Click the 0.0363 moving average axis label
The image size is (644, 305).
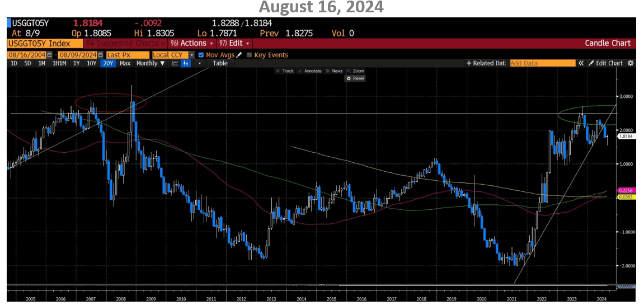point(626,197)
